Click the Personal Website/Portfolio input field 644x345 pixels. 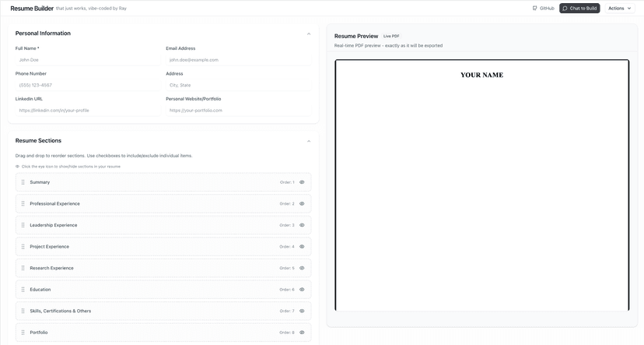pos(239,111)
